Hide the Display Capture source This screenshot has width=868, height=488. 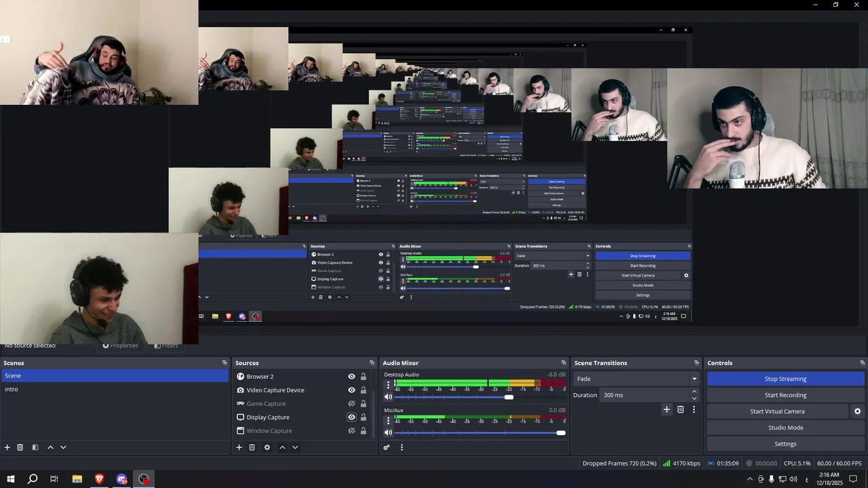point(351,418)
